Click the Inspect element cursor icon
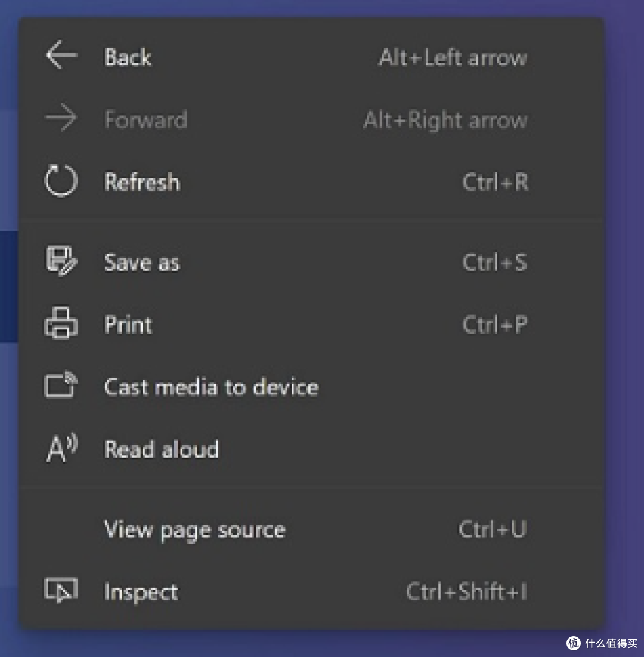644x657 pixels. (61, 590)
